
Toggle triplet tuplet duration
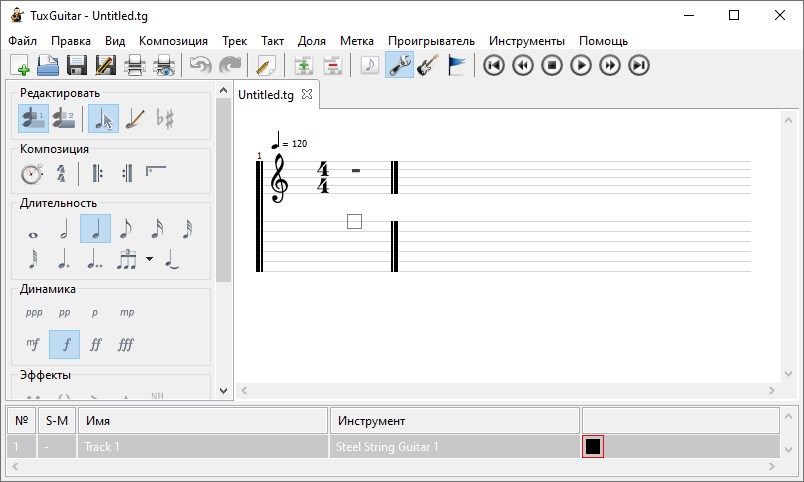pos(126,259)
